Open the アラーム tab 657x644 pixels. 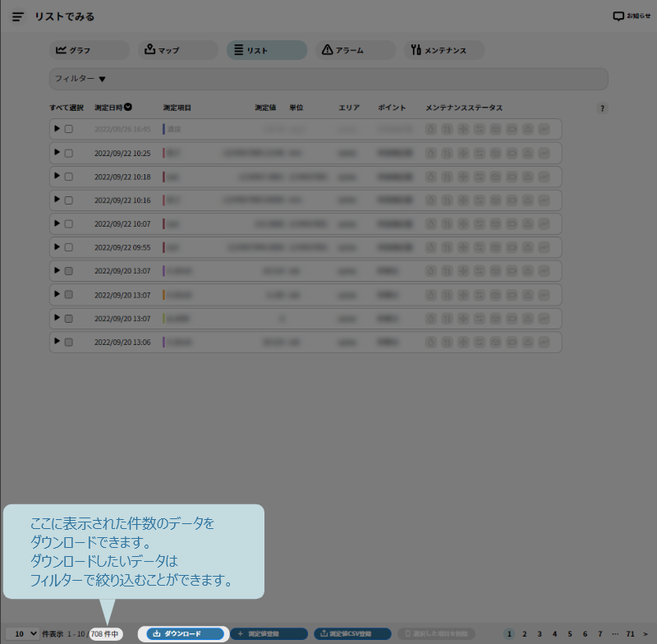coord(356,50)
